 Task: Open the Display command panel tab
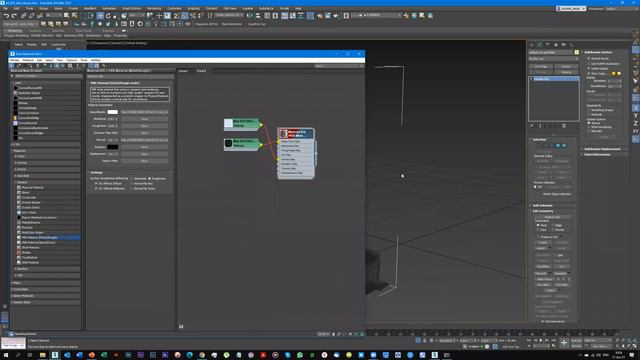coord(563,44)
